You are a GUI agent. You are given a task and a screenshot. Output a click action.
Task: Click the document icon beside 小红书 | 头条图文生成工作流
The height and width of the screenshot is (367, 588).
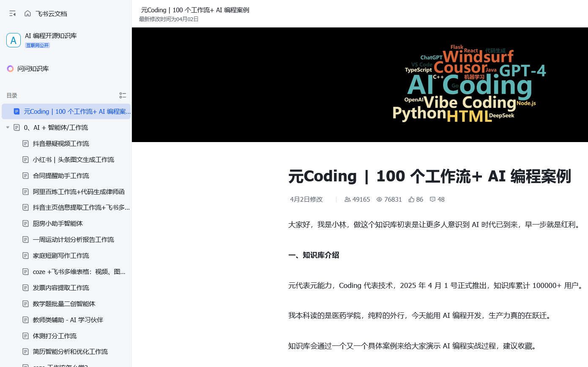25,160
